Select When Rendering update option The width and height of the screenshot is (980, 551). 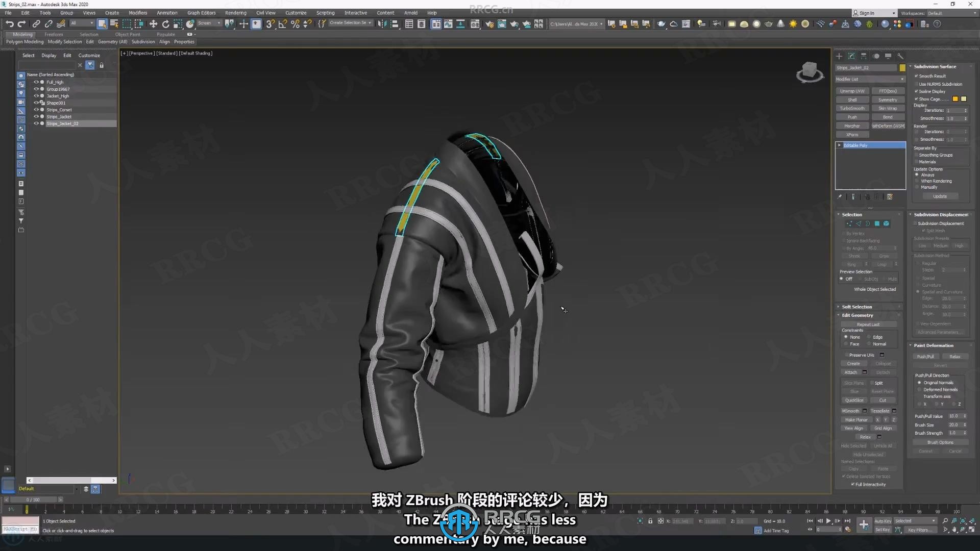(x=917, y=181)
